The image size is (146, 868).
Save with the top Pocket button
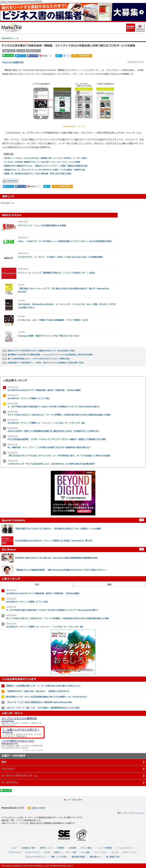[x=44, y=56]
